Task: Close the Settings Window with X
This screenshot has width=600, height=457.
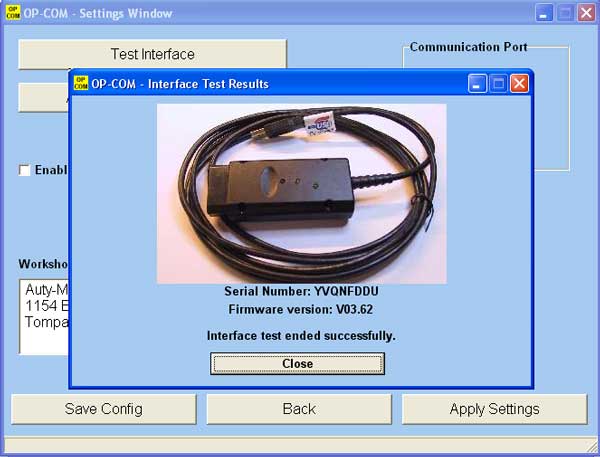Action: [586, 13]
